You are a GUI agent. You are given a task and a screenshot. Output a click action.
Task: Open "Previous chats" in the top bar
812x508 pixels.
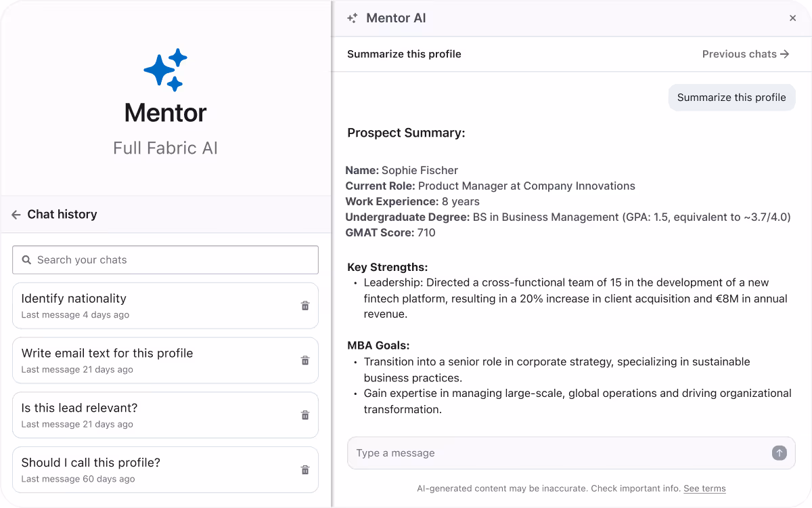pos(745,54)
